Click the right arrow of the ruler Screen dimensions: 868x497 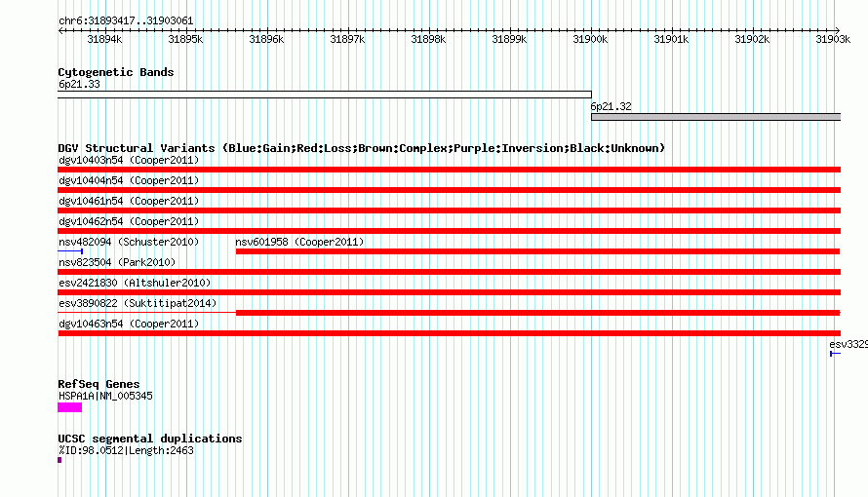(838, 30)
